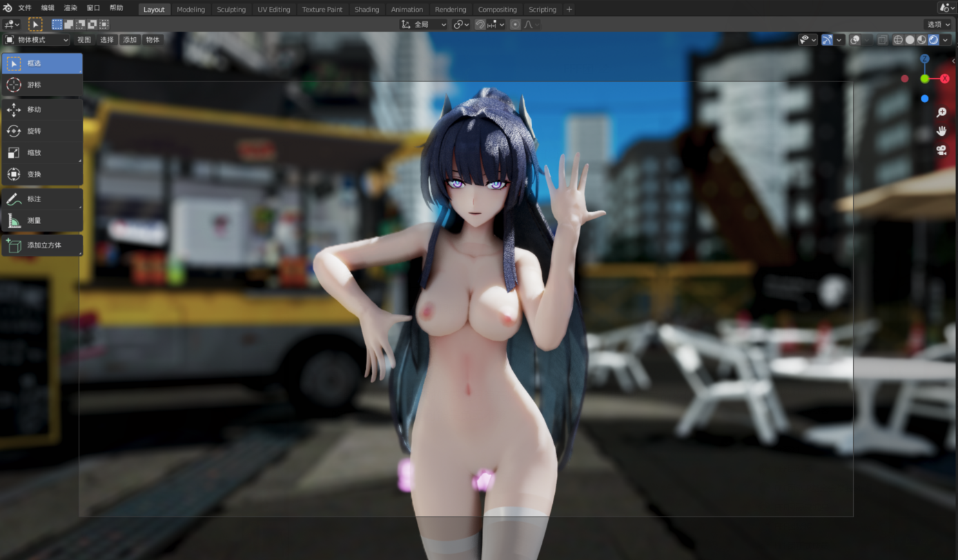
Task: Click the Add (添加) header button
Action: 130,40
